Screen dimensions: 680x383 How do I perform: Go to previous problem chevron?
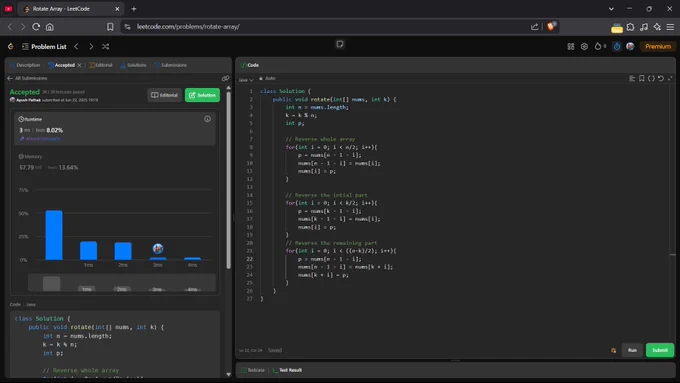coord(76,46)
